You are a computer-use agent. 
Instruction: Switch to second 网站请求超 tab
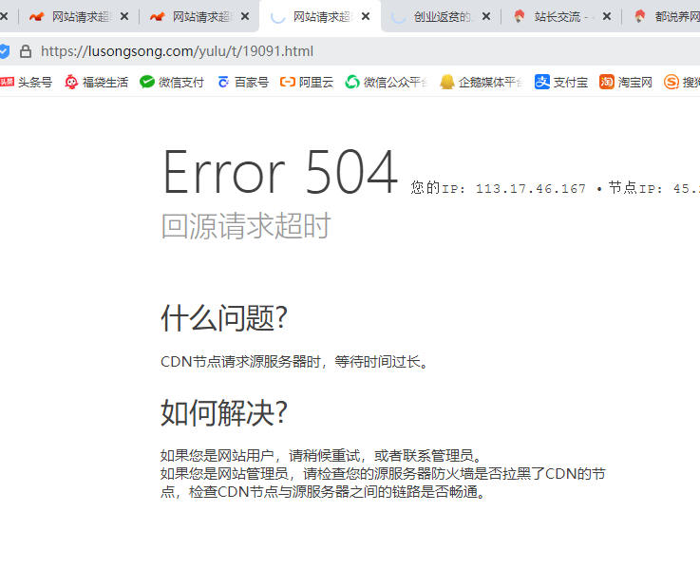pos(199,16)
